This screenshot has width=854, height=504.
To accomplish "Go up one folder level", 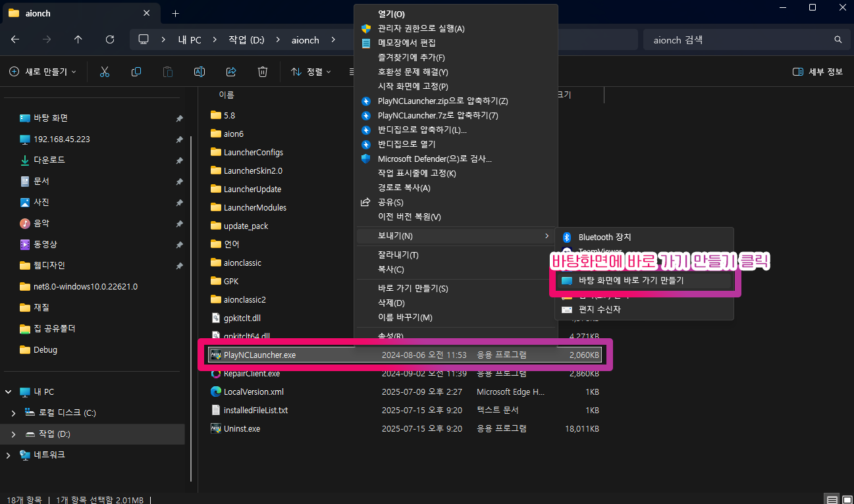I will coord(78,39).
